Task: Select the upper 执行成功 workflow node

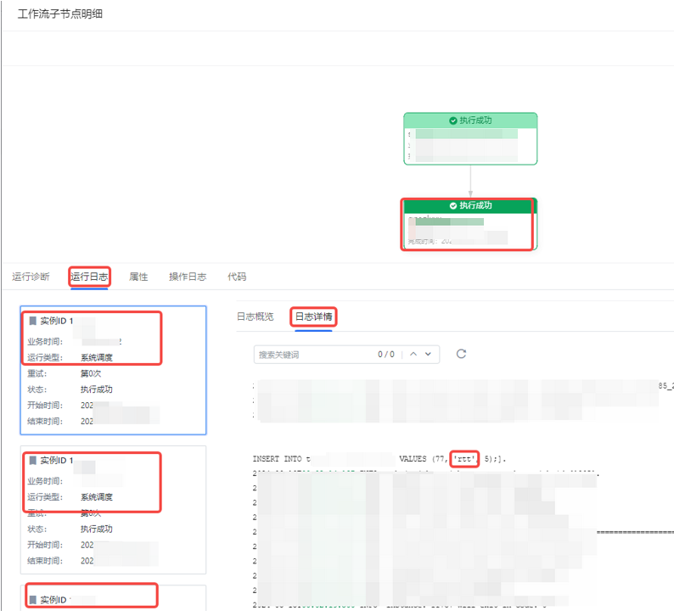Action: click(x=470, y=139)
